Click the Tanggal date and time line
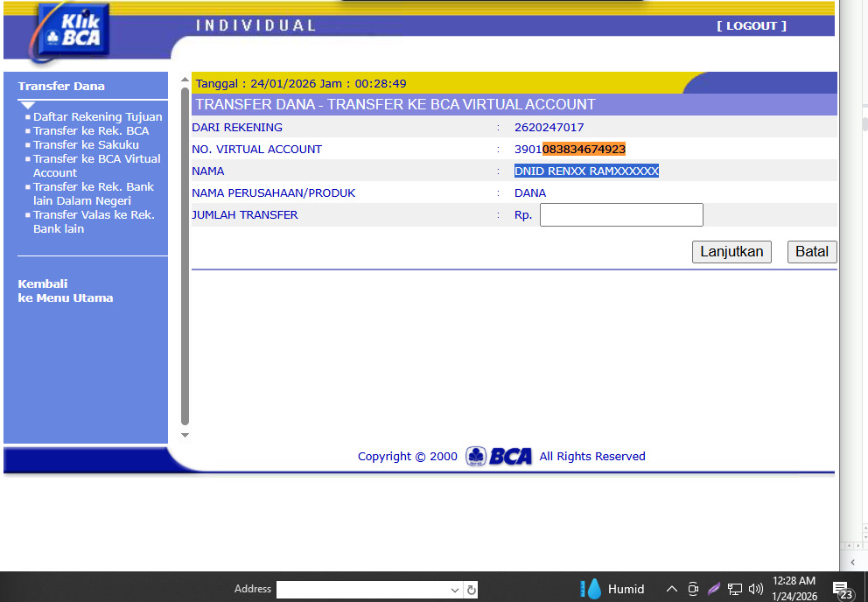Screen dimensions: 868x602 (x=301, y=84)
